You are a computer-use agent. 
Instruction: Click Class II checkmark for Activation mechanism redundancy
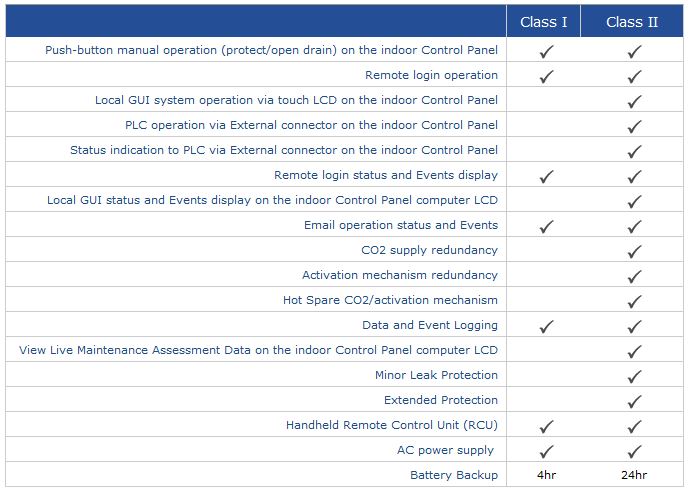(x=634, y=276)
